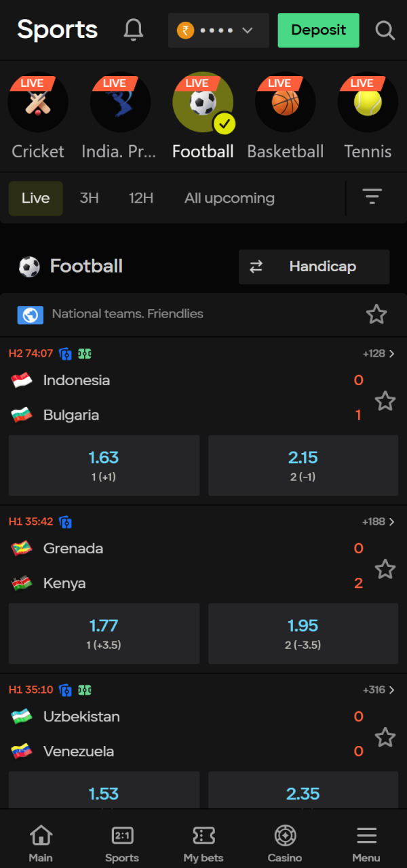Favorite the Grenada vs Kenya match
This screenshot has width=407, height=868.
click(385, 569)
